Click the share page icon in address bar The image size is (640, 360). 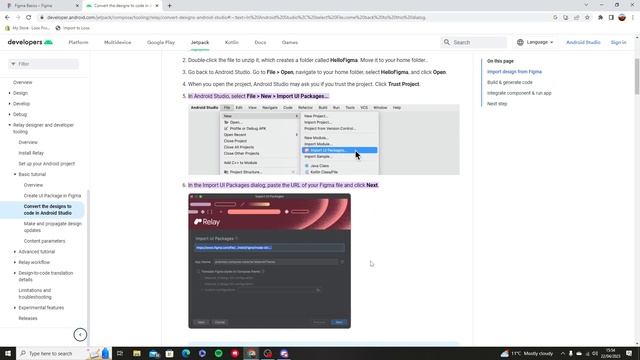576,18
